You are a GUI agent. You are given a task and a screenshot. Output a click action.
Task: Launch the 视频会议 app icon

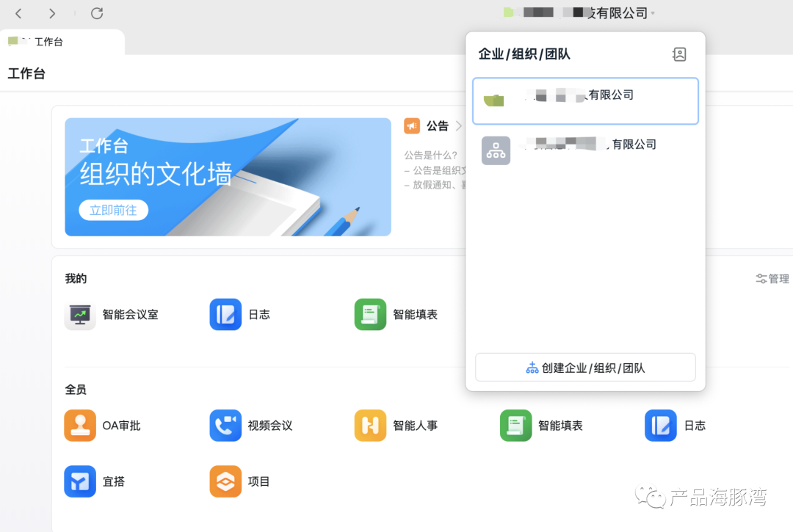point(225,426)
